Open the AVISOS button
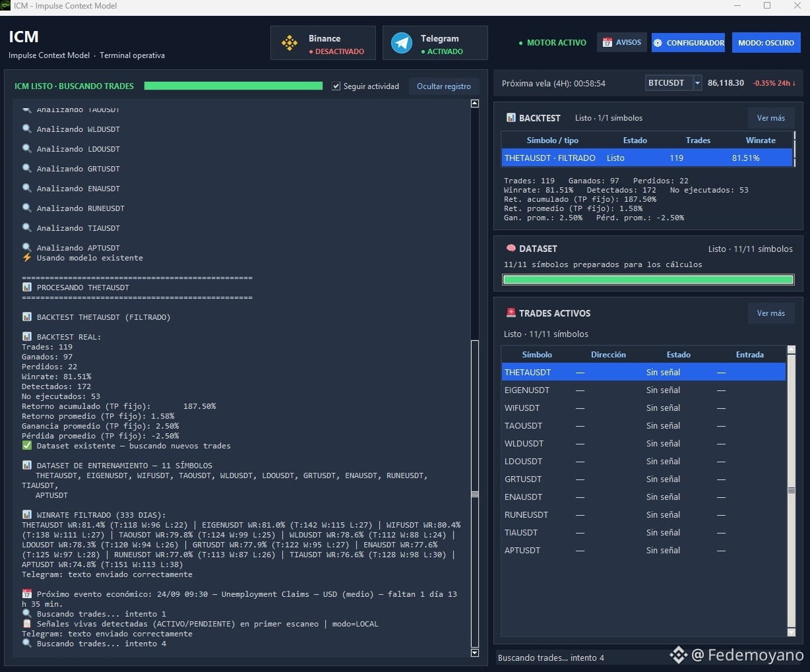The width and height of the screenshot is (810, 672). (x=621, y=43)
